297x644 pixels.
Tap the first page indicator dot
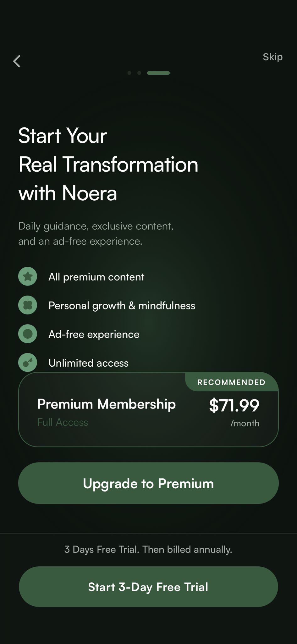pos(129,73)
